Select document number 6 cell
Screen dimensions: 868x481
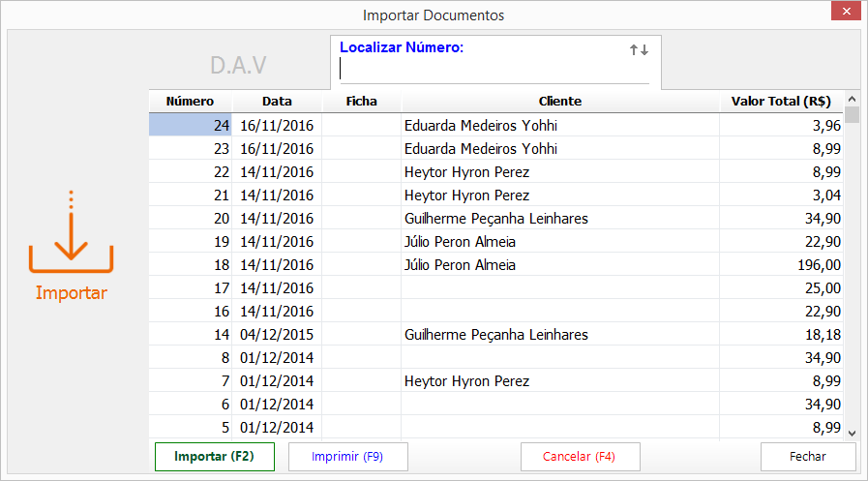tap(191, 405)
